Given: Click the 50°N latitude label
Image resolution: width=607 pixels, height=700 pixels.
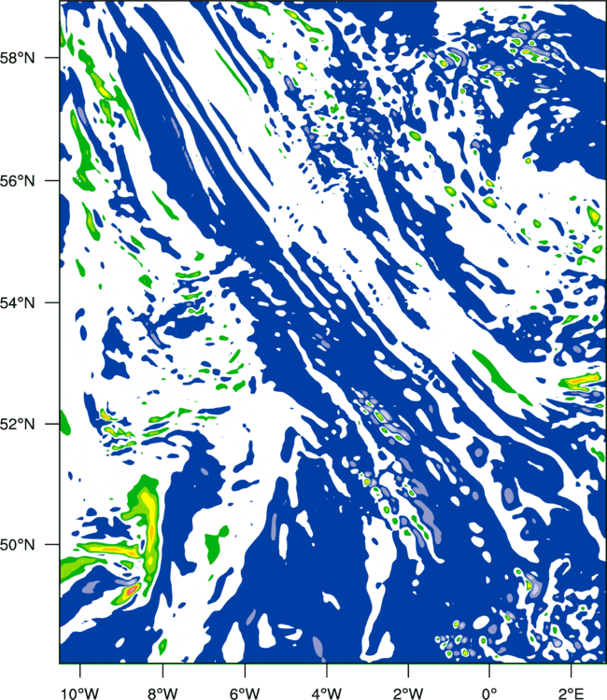Looking at the screenshot, I should (x=18, y=545).
